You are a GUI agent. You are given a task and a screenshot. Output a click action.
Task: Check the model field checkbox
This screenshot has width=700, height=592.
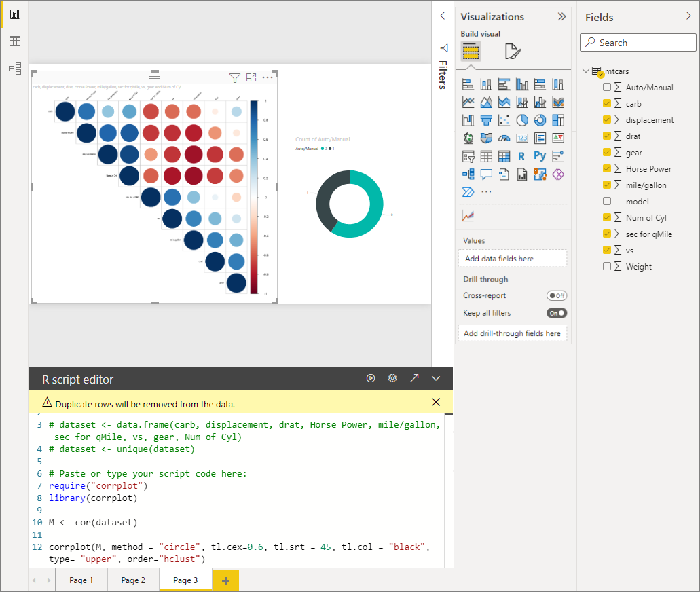pyautogui.click(x=607, y=201)
